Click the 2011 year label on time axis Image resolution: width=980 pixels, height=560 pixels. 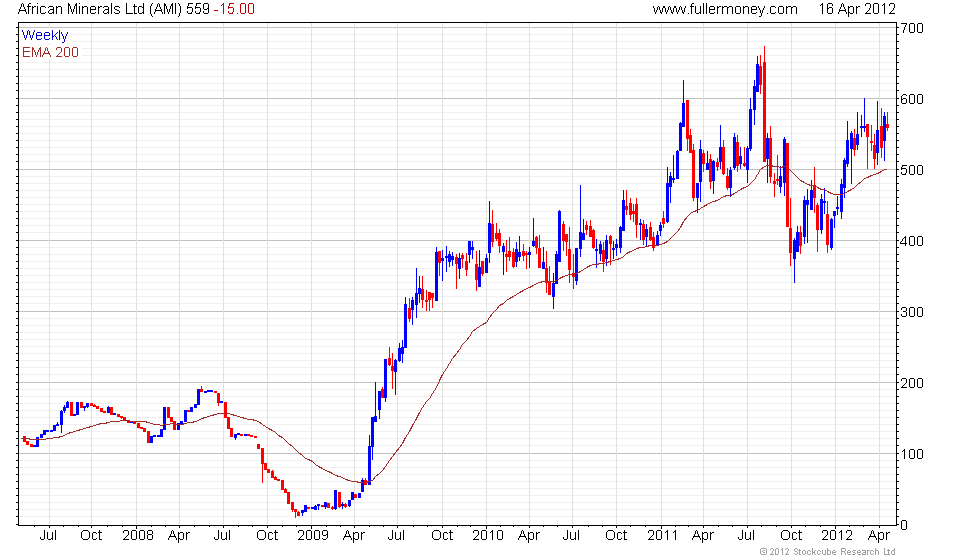(x=662, y=536)
